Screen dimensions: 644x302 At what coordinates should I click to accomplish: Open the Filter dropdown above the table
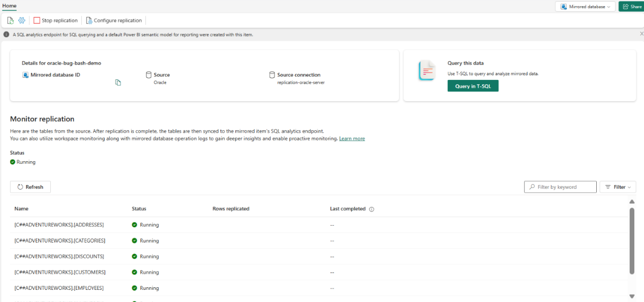click(618, 187)
